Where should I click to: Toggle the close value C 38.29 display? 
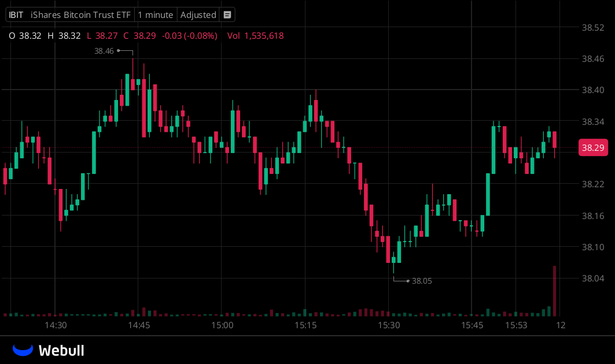tap(141, 36)
